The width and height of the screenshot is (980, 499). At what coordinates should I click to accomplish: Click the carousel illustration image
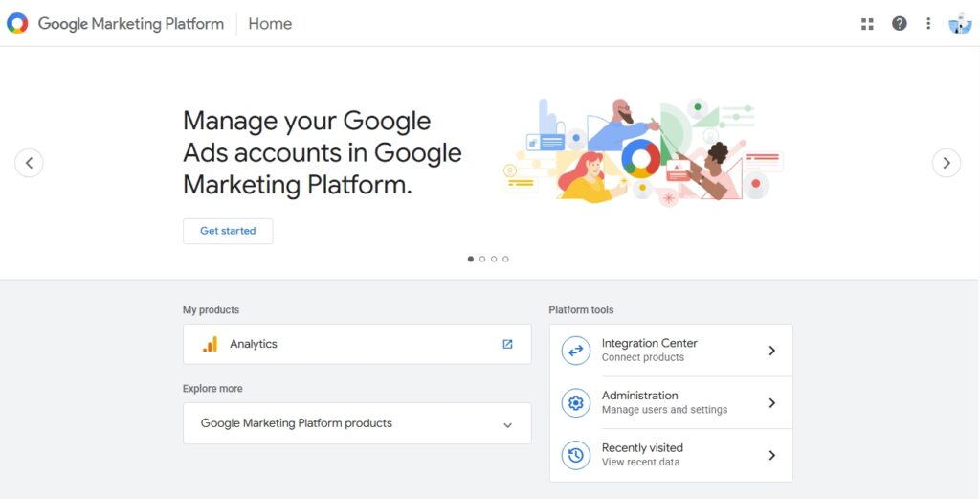(643, 150)
